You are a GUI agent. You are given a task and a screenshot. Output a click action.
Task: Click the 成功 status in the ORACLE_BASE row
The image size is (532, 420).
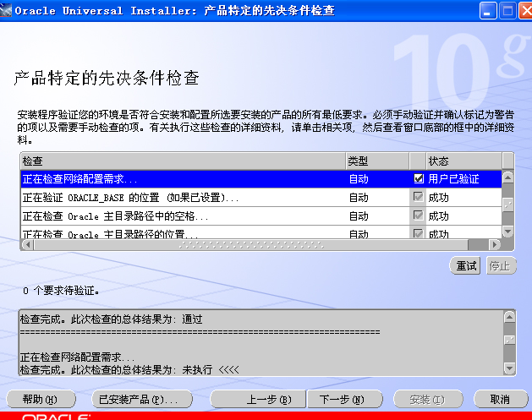pos(438,197)
